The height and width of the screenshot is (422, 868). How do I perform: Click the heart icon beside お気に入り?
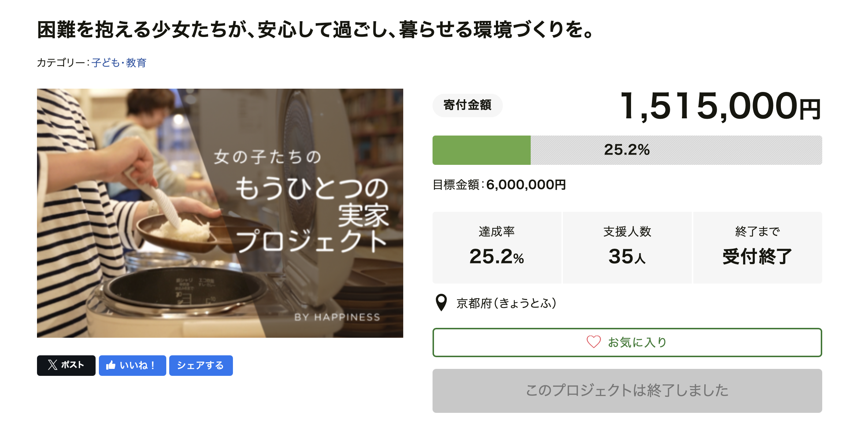tap(593, 342)
